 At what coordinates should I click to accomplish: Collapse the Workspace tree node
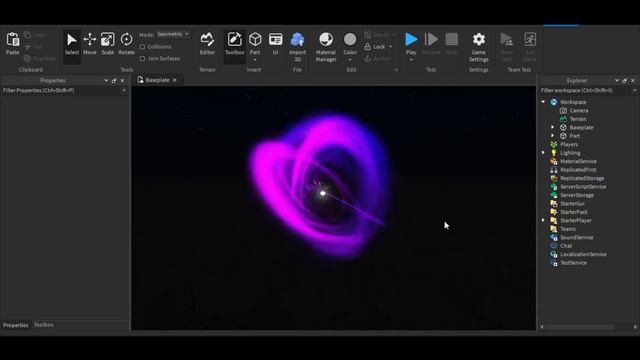pyautogui.click(x=543, y=102)
